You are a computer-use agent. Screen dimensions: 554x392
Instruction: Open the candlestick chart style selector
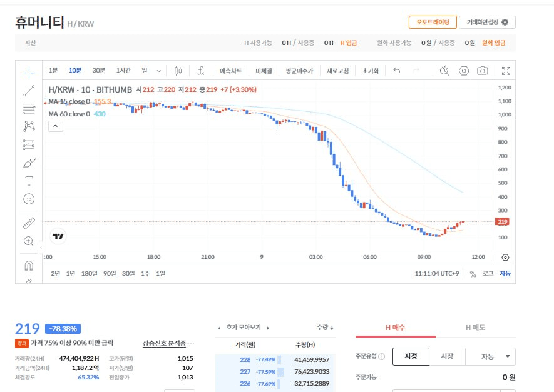(178, 71)
